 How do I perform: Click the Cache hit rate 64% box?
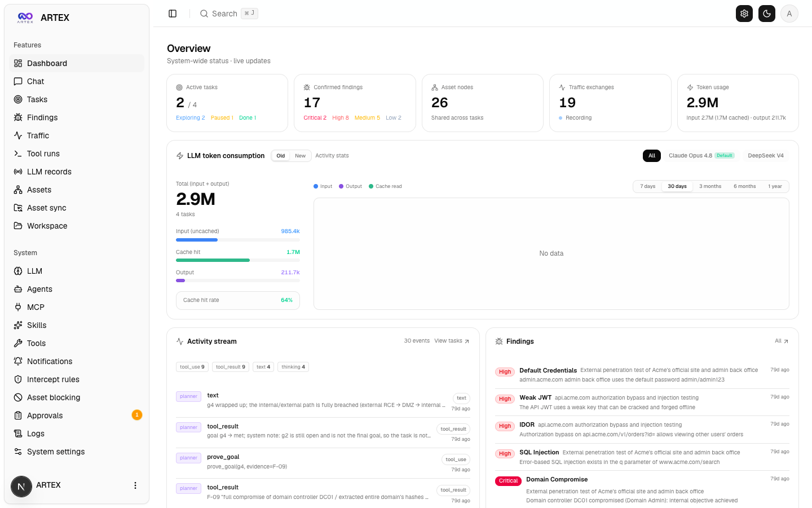[x=238, y=300]
